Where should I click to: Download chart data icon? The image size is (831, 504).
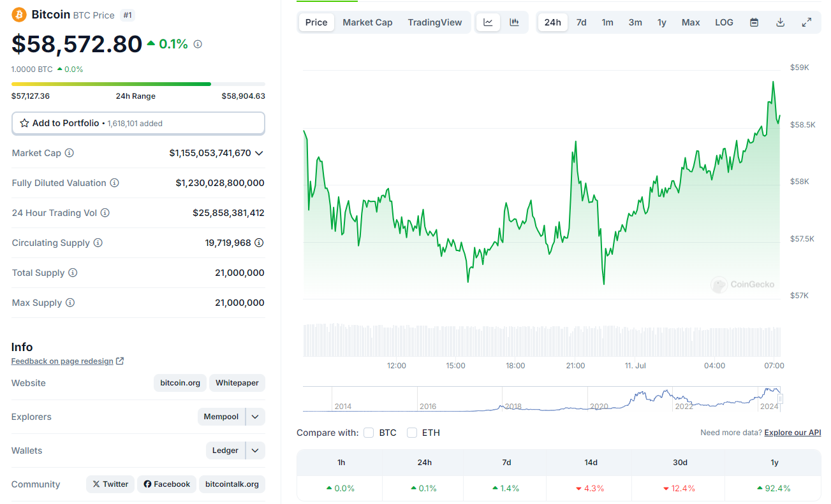[780, 22]
